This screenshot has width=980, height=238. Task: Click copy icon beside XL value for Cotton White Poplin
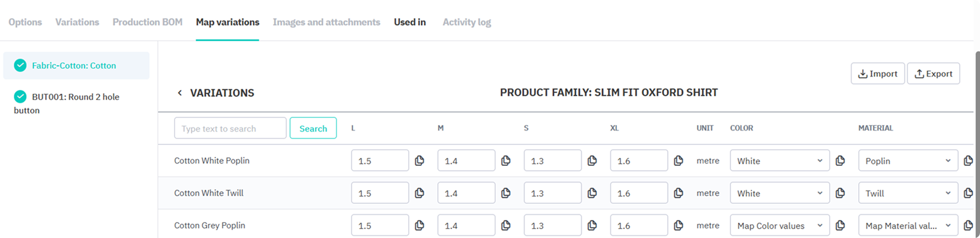(679, 161)
